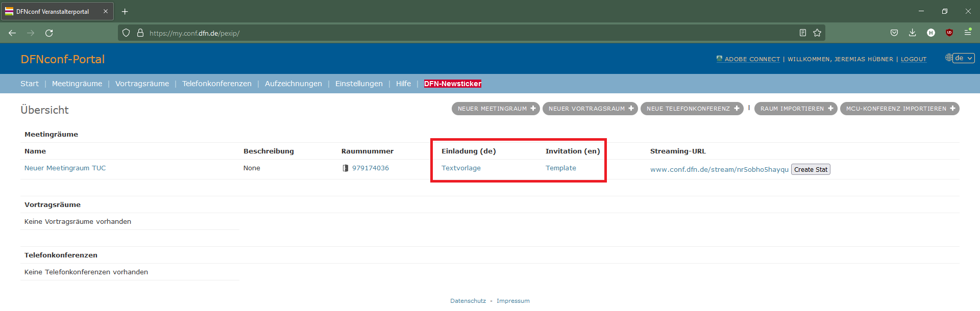The image size is (980, 311).
Task: Open the streaming URL link
Action: (x=719, y=170)
